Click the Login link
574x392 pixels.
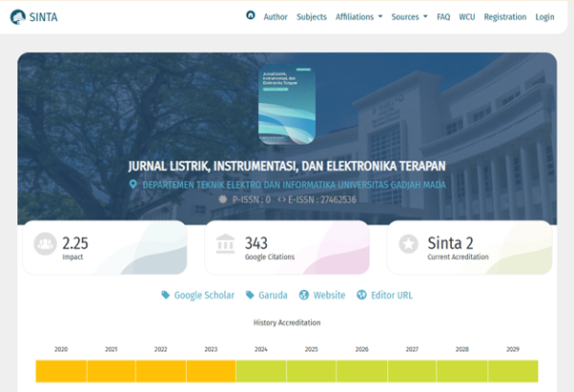point(544,17)
